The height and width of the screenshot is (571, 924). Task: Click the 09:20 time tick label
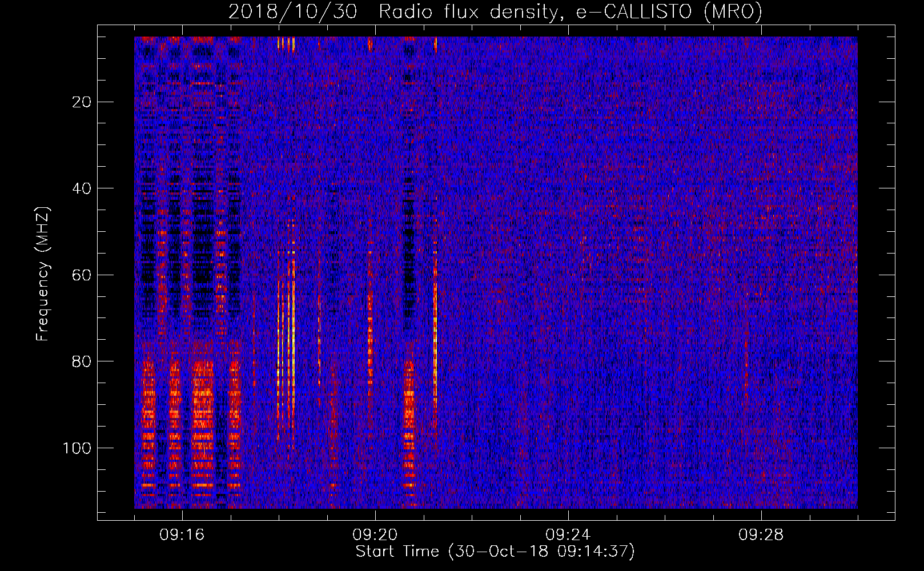[x=375, y=535]
